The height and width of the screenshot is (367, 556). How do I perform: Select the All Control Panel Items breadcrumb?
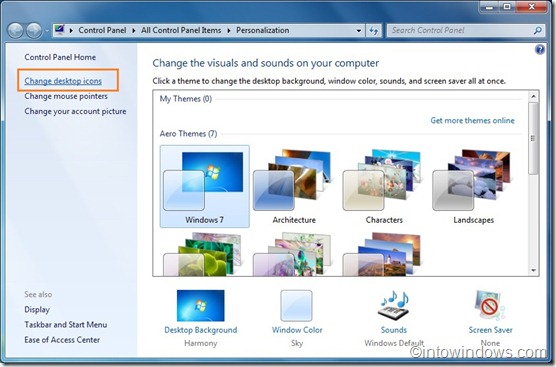coord(181,30)
